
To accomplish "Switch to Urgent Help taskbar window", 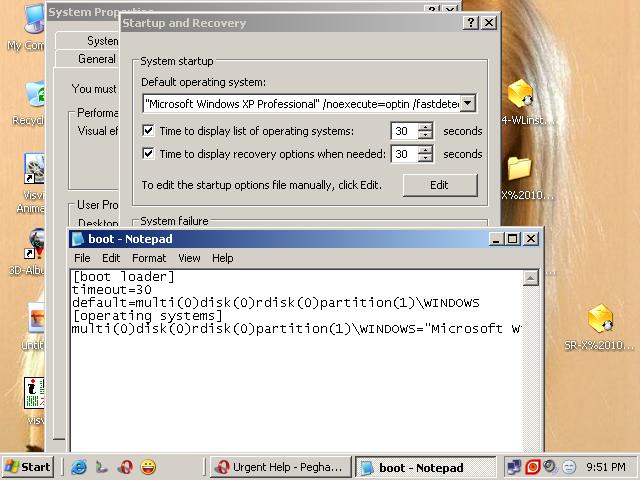I will (281, 467).
